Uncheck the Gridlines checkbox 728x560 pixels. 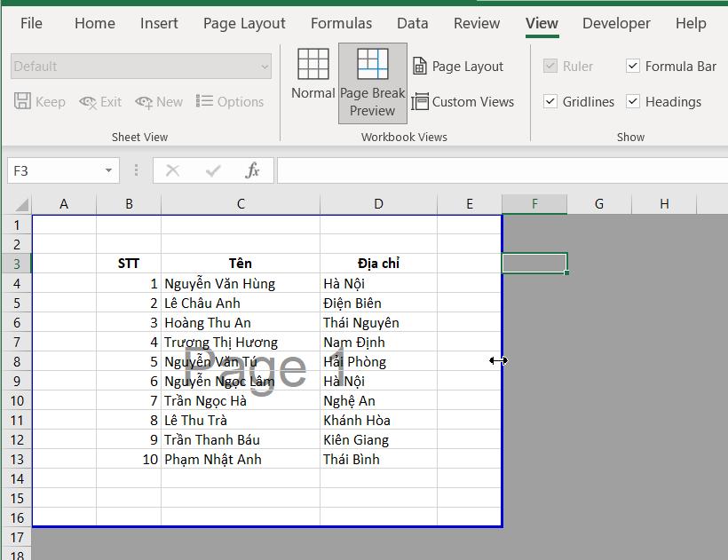tap(550, 101)
